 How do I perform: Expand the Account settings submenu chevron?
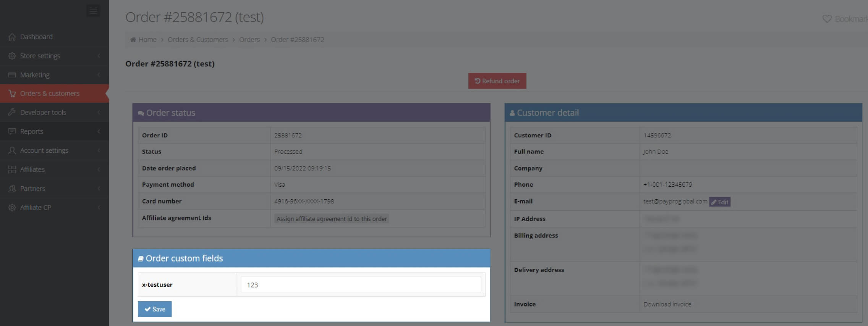(99, 150)
